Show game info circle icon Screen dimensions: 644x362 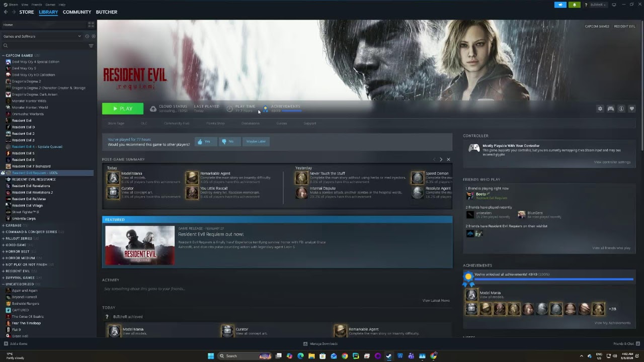621,109
